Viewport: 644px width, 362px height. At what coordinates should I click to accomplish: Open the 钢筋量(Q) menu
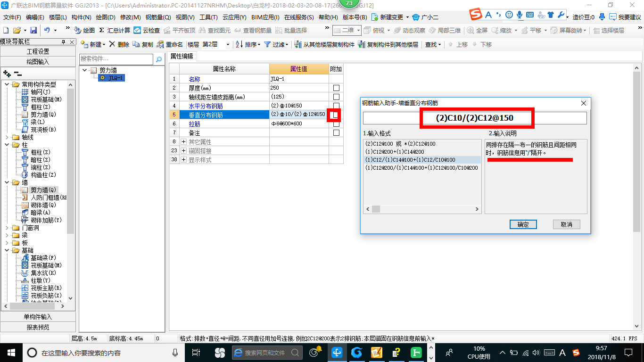click(x=158, y=17)
